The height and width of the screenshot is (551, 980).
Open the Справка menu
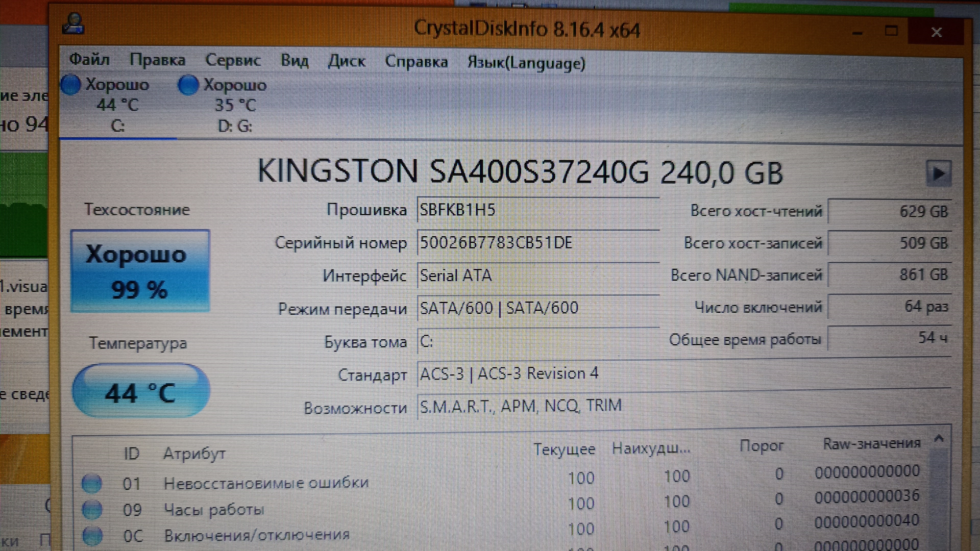coord(416,62)
